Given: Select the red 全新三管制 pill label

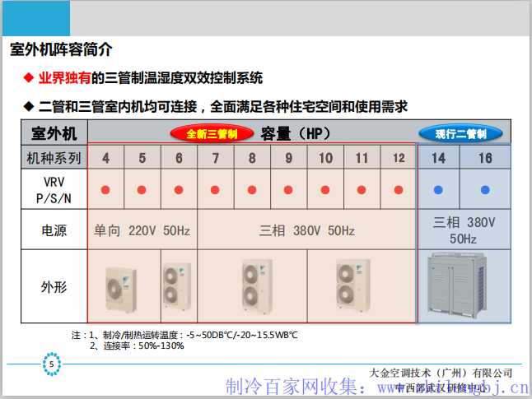Looking at the screenshot, I should pos(212,133).
